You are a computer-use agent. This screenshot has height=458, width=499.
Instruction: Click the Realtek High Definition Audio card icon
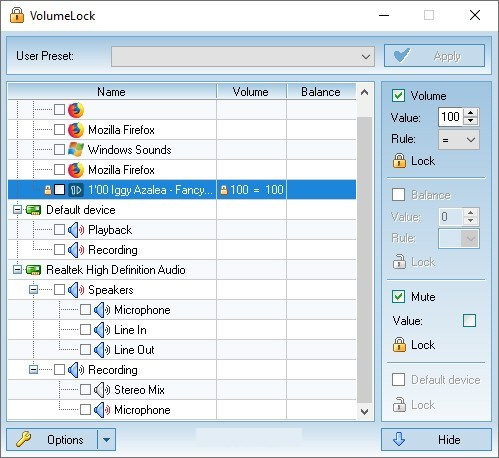pyautogui.click(x=33, y=270)
